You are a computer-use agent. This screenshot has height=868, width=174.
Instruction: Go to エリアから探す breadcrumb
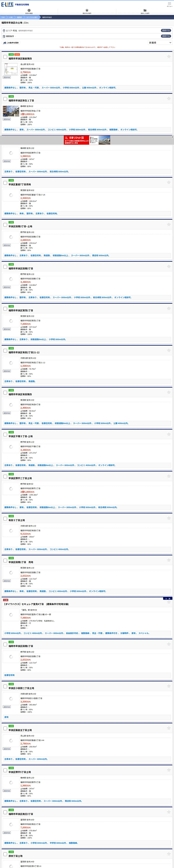coord(32,17)
